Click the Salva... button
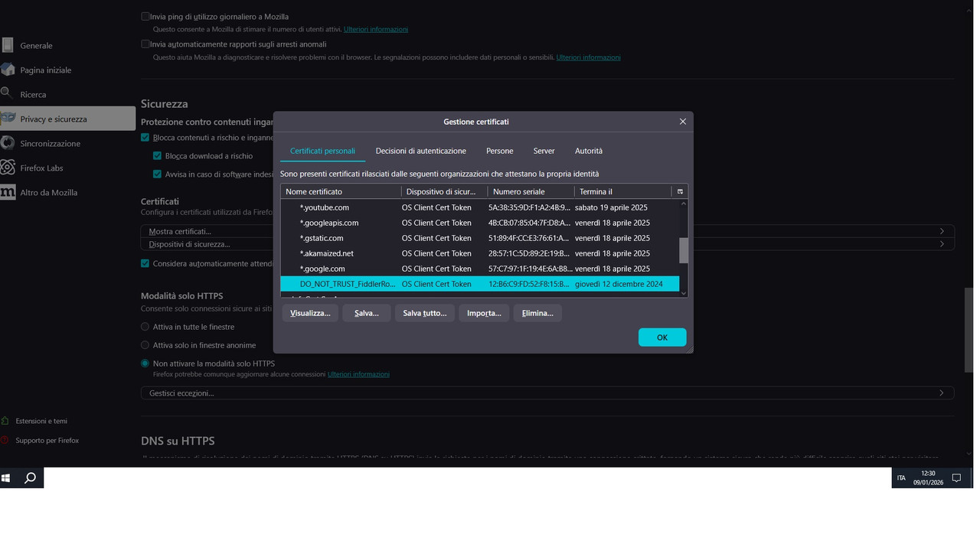Viewport: 980px width, 551px height. tap(367, 313)
